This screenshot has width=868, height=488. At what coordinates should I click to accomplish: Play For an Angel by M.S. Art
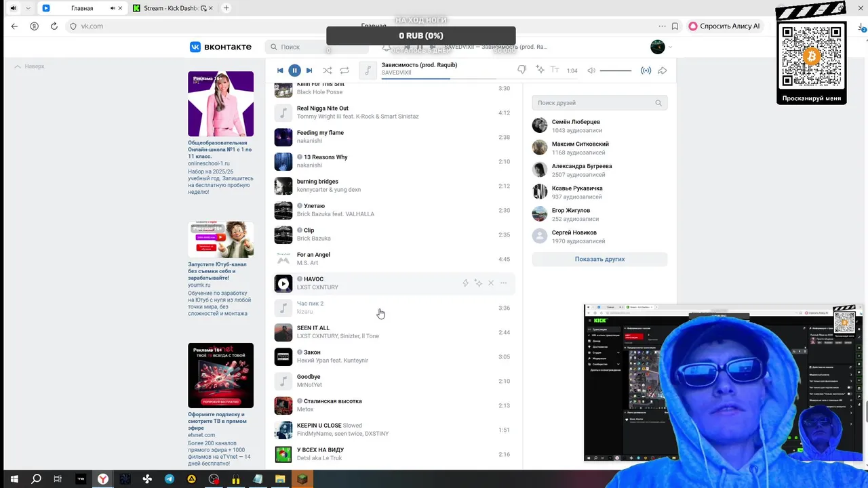coord(283,259)
